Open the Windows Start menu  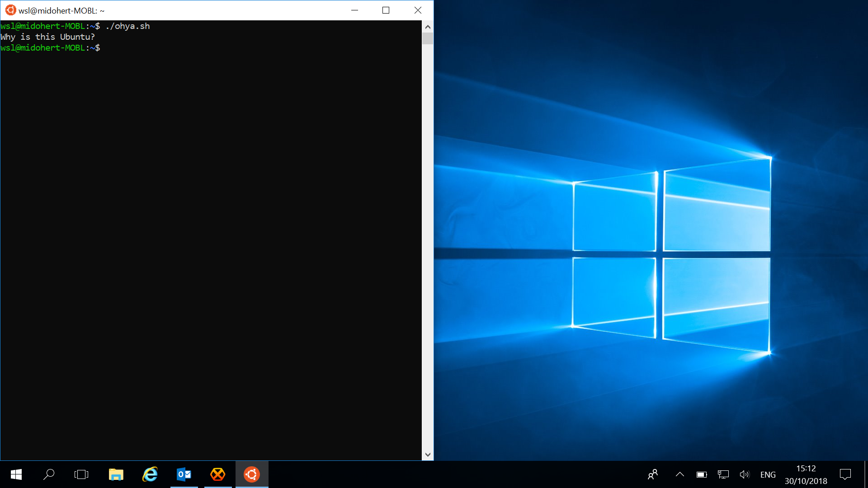16,474
